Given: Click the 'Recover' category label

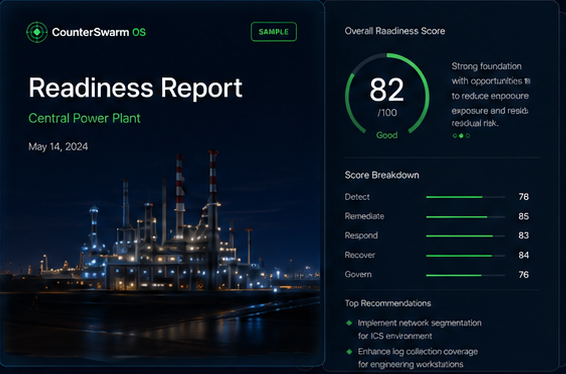Looking at the screenshot, I should 360,255.
